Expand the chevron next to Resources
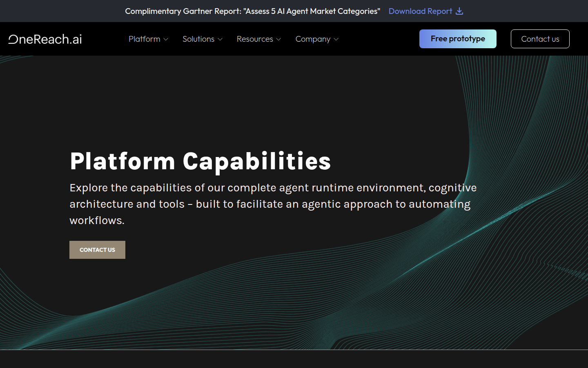Viewport: 588px width, 368px height. (x=278, y=39)
